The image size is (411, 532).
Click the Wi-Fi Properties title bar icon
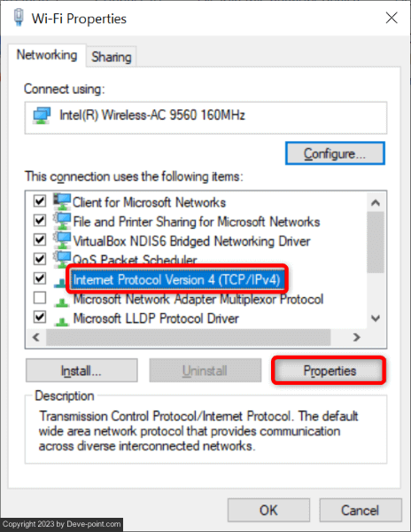(19, 18)
